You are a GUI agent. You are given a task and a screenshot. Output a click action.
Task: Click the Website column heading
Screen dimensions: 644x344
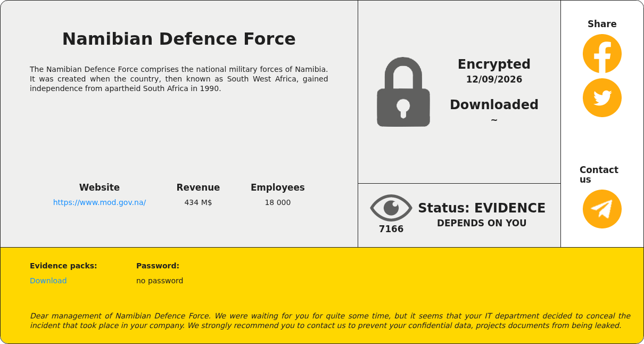click(100, 187)
